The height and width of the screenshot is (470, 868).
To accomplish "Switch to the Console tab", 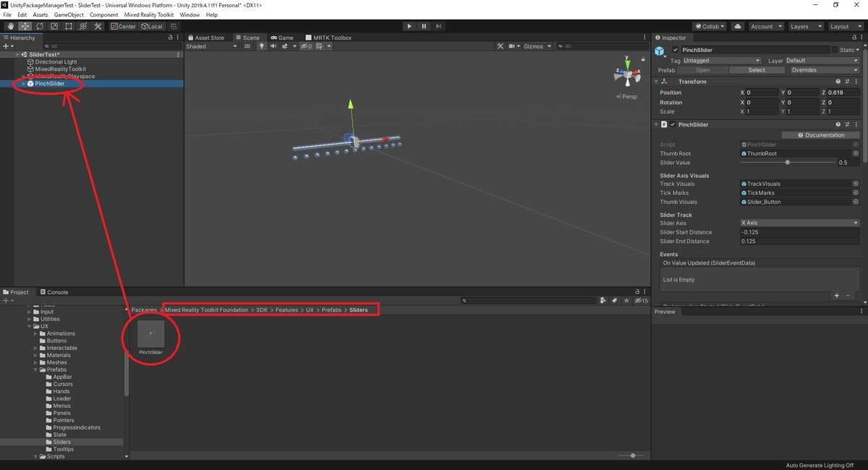I will tap(54, 292).
